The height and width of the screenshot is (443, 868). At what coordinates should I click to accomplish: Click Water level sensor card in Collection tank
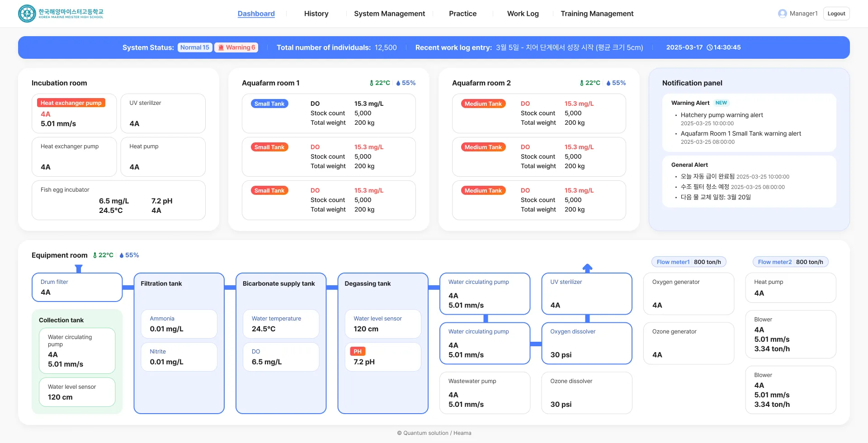click(77, 392)
